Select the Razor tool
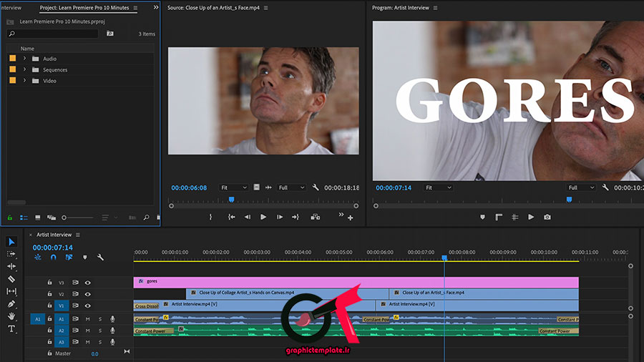Screen dimensions: 644x362 coord(11,279)
